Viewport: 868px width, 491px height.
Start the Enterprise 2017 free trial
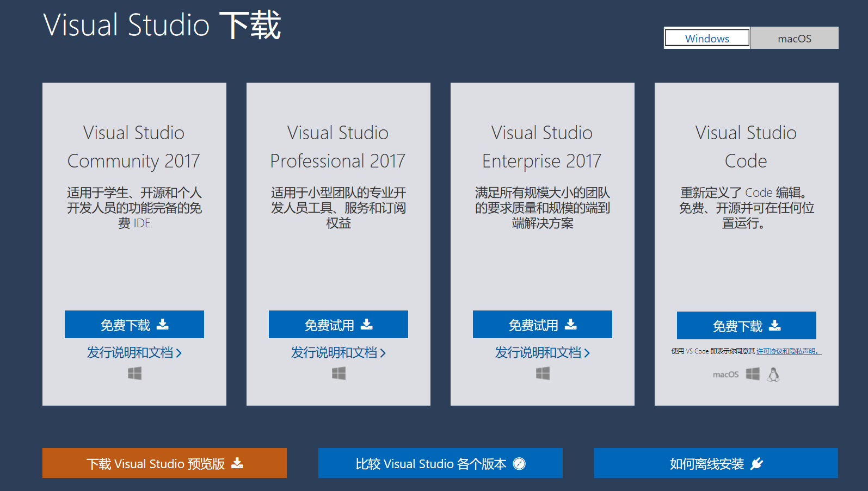click(543, 325)
